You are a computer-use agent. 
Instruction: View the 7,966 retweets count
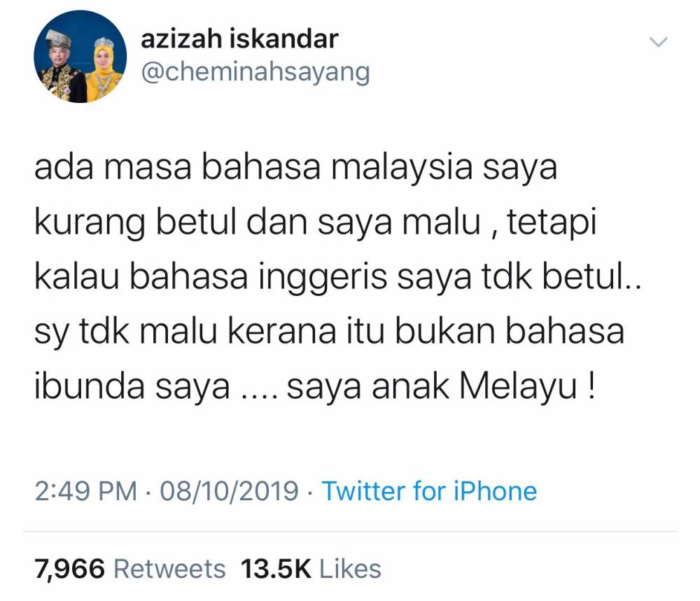point(69,570)
